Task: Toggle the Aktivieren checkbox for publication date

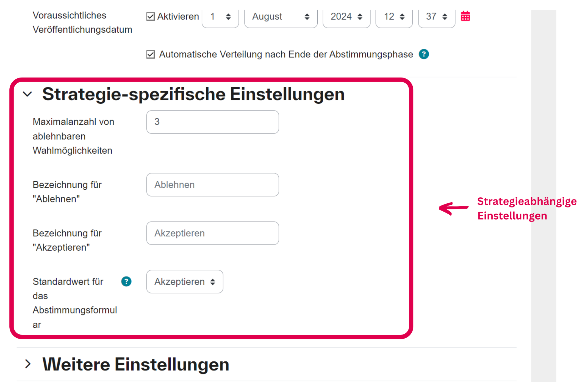Action: (x=150, y=16)
